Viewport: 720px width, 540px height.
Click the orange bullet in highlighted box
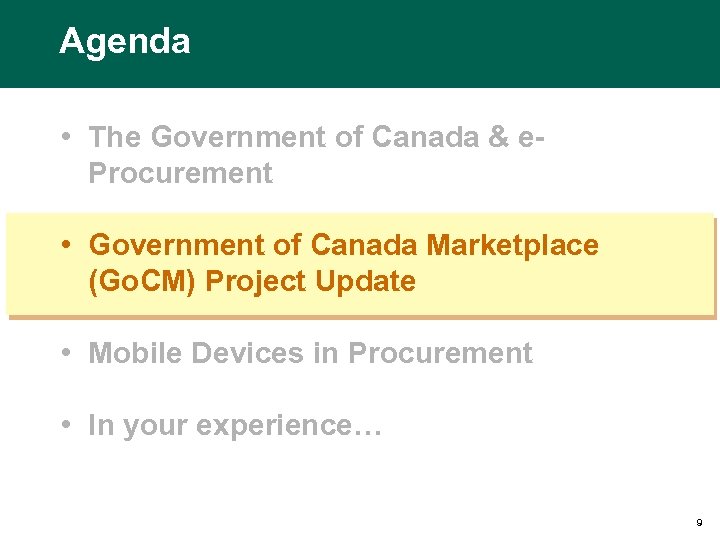click(64, 245)
